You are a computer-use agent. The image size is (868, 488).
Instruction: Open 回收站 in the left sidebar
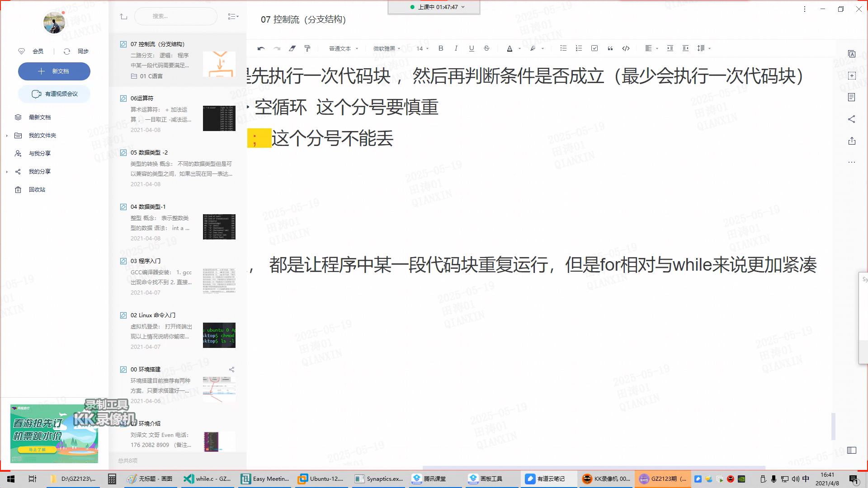coord(37,190)
